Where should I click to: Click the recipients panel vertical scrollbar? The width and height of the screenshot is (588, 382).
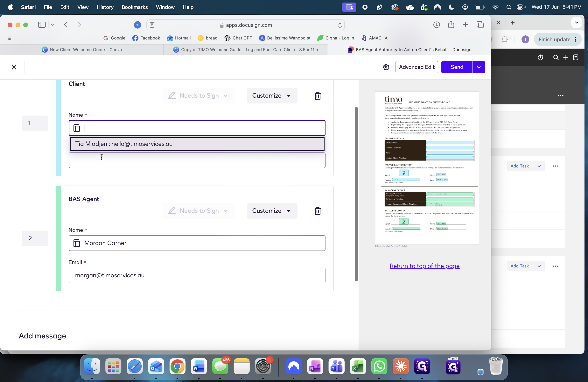coord(356,194)
